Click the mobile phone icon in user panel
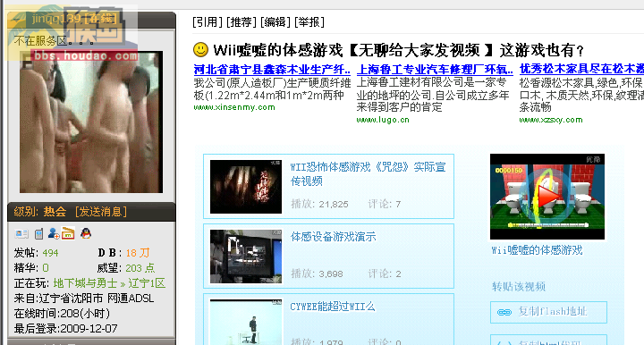This screenshot has height=345, width=644. pos(38,234)
